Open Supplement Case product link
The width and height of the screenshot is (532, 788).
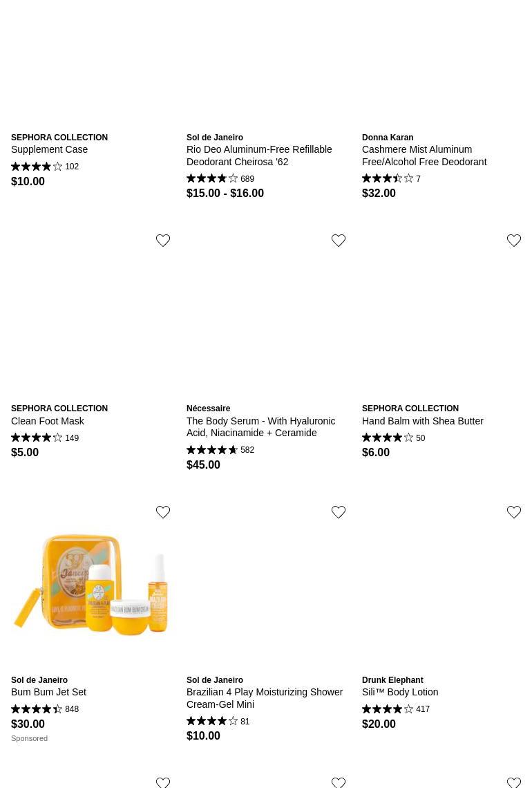(x=49, y=149)
